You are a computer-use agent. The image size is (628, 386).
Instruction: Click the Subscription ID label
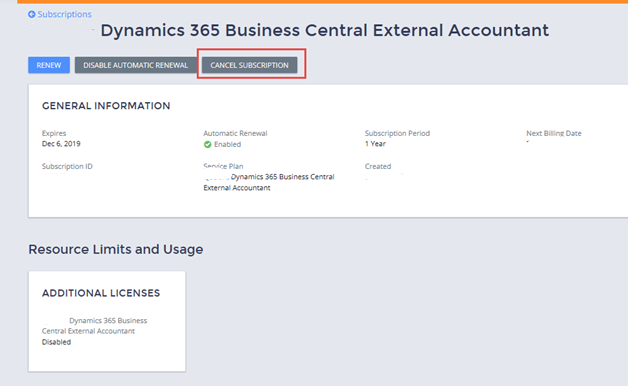pos(67,166)
